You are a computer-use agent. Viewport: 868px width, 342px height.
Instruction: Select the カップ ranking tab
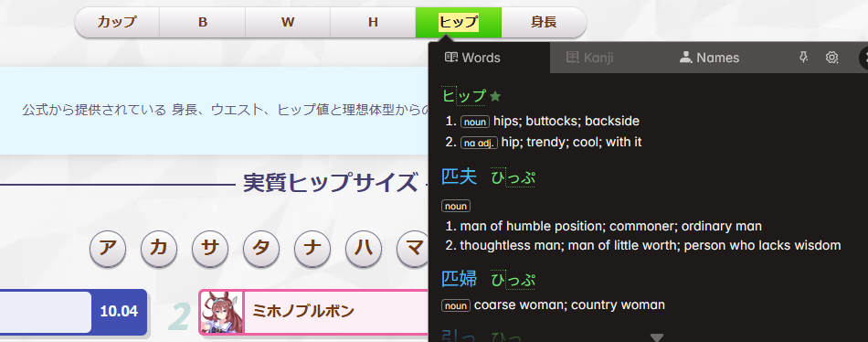click(x=117, y=22)
